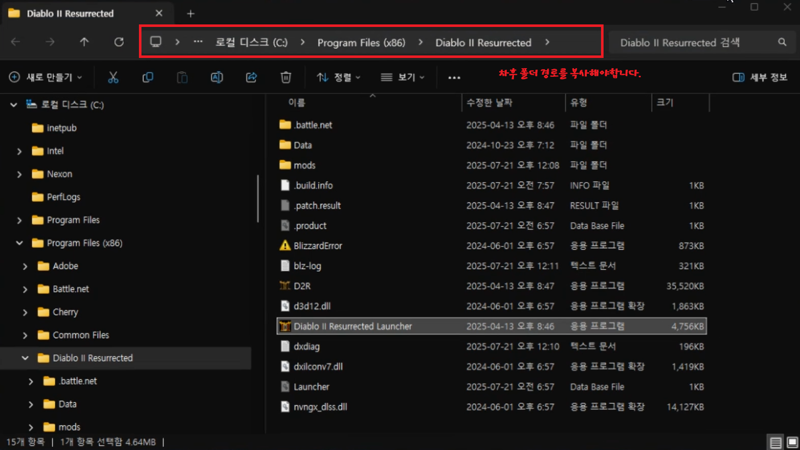Expand the Nexon folder in tree
Viewport: 800px width, 450px height.
[19, 174]
